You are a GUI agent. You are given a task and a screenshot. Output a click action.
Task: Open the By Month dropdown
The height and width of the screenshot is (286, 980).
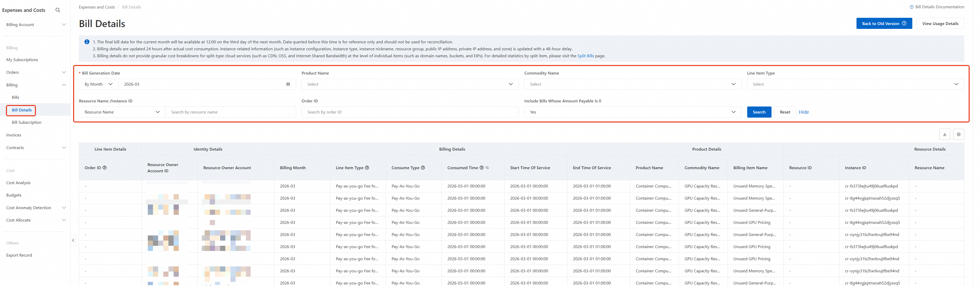[98, 84]
